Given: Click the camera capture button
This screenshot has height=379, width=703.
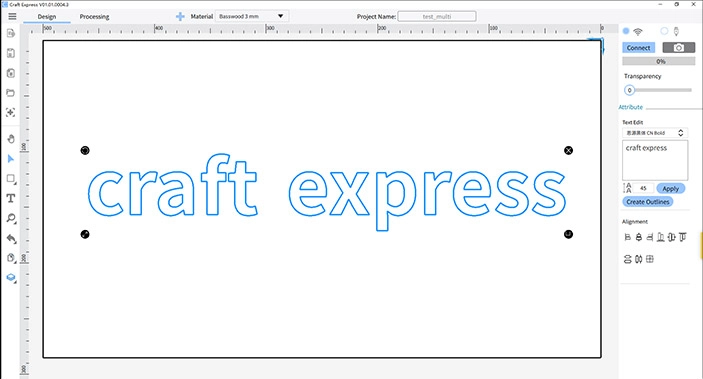Looking at the screenshot, I should click(x=678, y=48).
